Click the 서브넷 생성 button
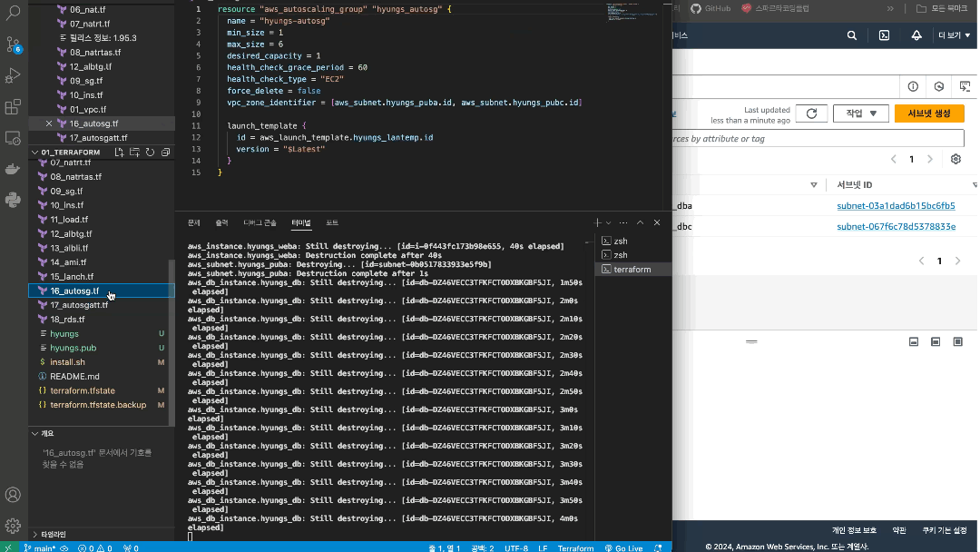Image resolution: width=980 pixels, height=552 pixels. tap(929, 113)
